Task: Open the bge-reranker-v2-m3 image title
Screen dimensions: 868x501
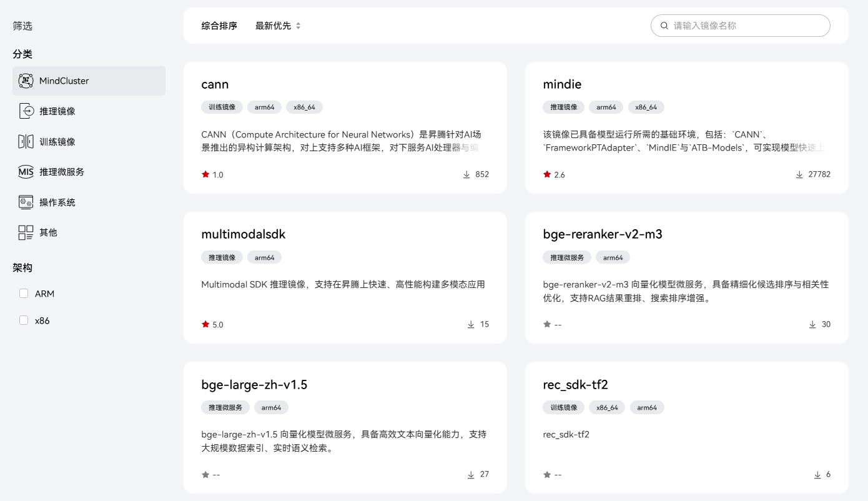Action: click(x=603, y=234)
